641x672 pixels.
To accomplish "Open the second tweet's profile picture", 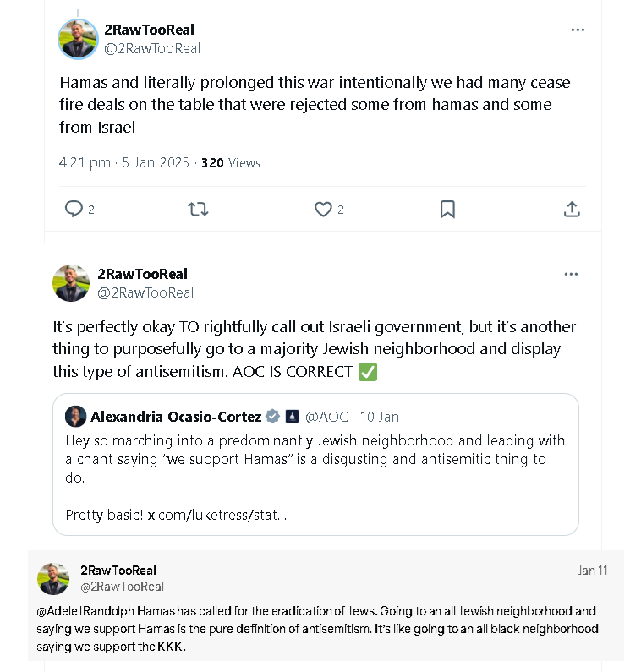I will tap(71, 283).
